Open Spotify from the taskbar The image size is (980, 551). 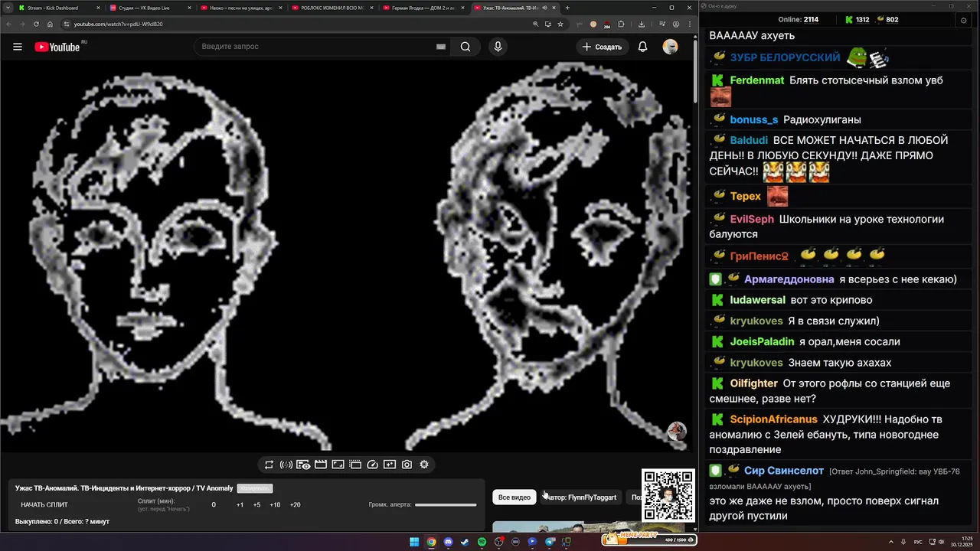pos(482,542)
